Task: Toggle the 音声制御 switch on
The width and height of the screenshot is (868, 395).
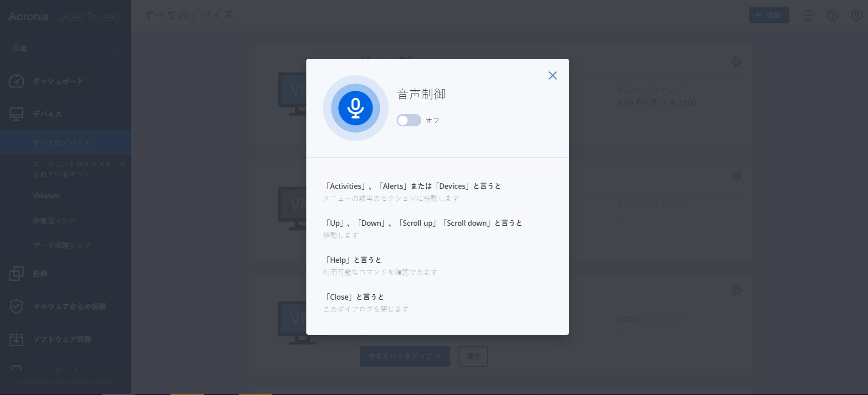Action: pyautogui.click(x=408, y=120)
